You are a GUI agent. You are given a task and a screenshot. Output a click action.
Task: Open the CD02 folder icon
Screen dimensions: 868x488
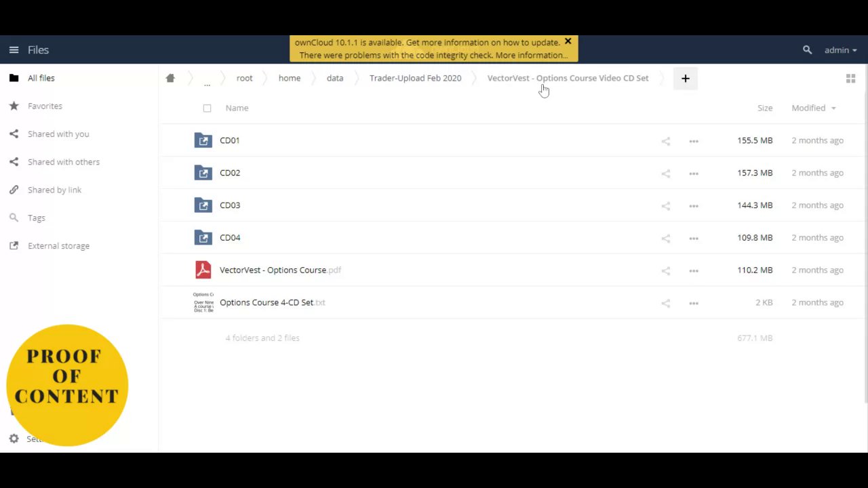click(203, 173)
